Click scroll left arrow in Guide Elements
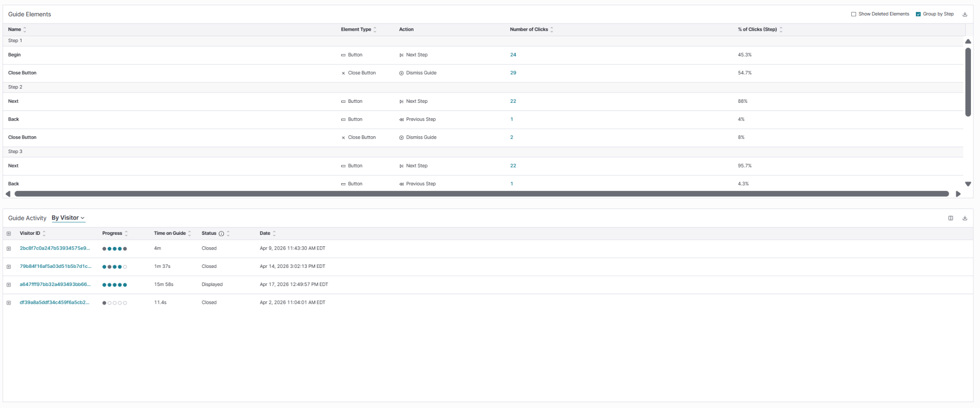 (8, 194)
